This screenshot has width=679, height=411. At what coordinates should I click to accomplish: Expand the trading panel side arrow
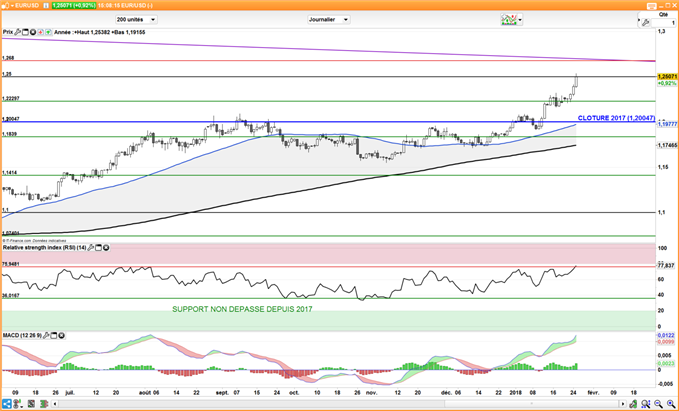pos(639,20)
